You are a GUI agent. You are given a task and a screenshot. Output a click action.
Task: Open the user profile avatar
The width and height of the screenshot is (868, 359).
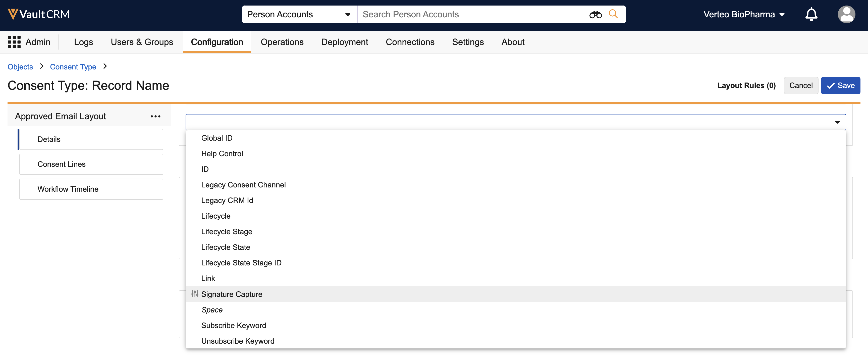click(846, 15)
